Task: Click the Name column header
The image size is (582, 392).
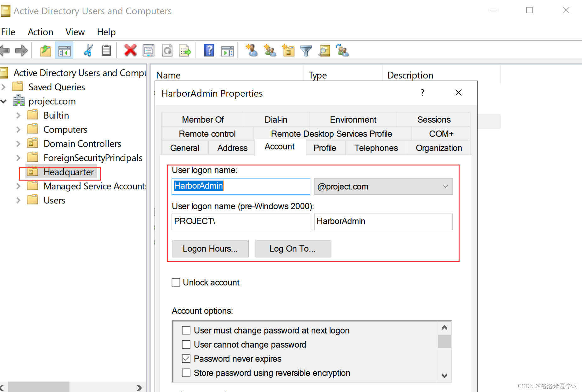Action: click(x=168, y=76)
